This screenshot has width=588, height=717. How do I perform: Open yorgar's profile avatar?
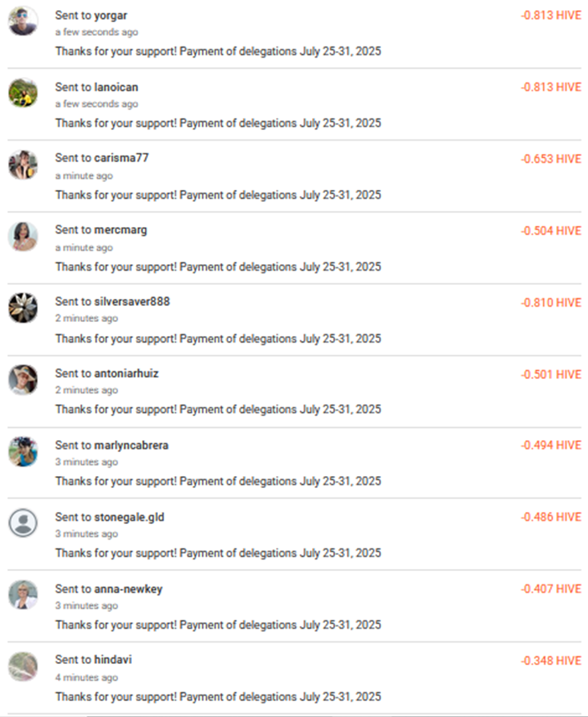[23, 21]
